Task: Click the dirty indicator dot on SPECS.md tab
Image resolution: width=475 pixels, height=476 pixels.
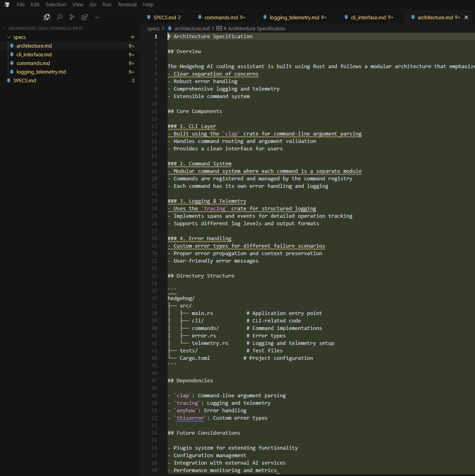Action: [x=180, y=17]
